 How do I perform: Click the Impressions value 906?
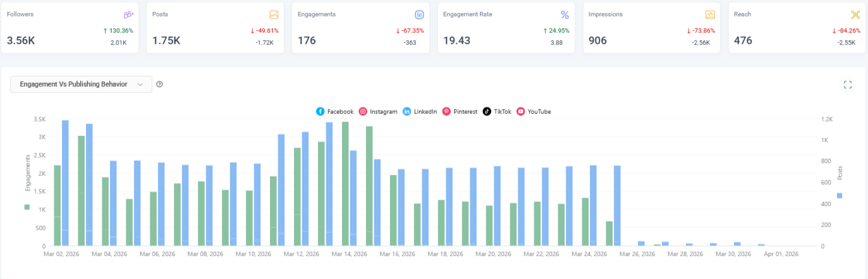click(597, 40)
